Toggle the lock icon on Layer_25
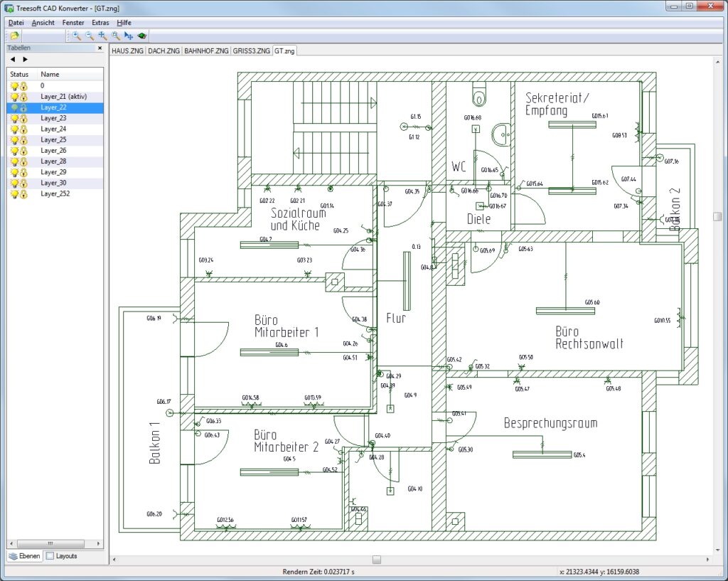The height and width of the screenshot is (581, 728). pyautogui.click(x=23, y=139)
